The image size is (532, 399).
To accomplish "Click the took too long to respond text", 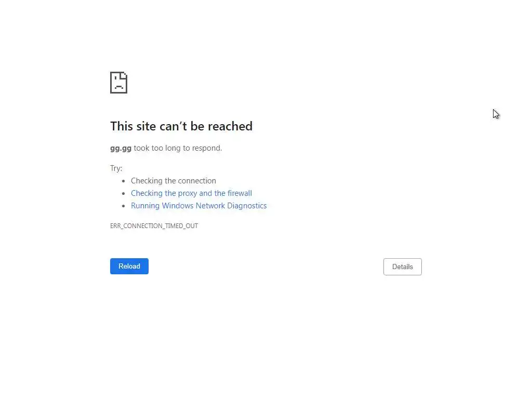I will [x=178, y=148].
